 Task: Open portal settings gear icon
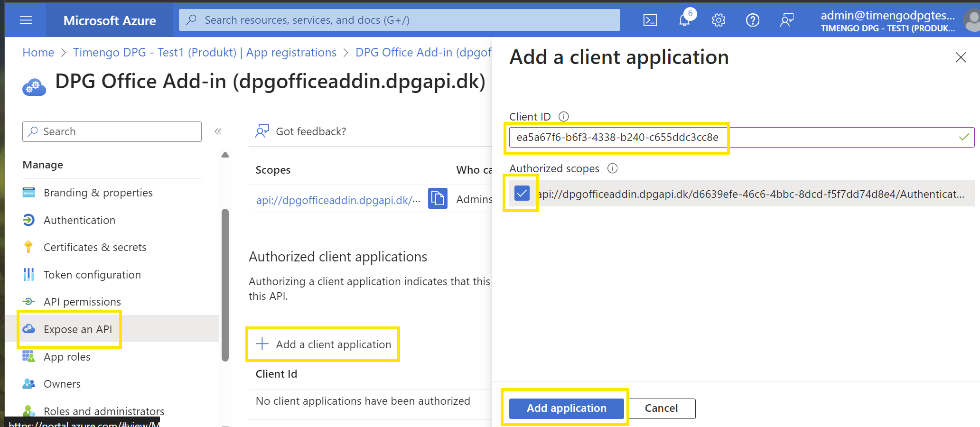(719, 20)
